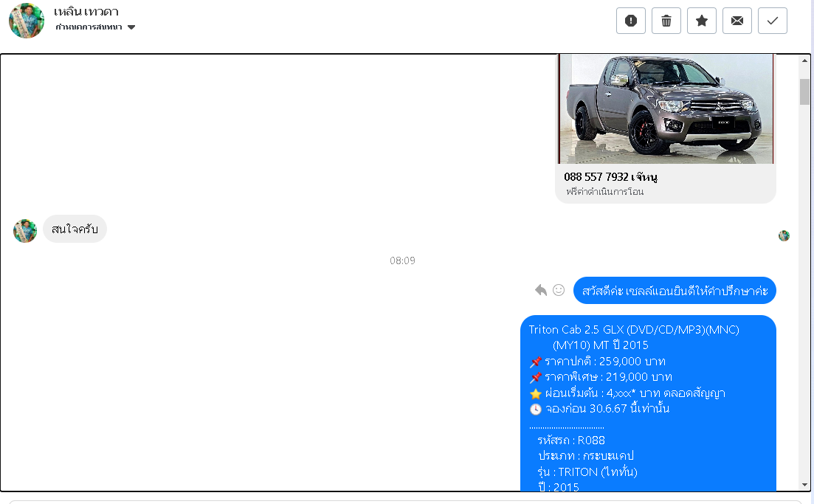Open the 088 557 7932 เจ๊หนู card title
Screen dimensions: 814x504
click(610, 177)
